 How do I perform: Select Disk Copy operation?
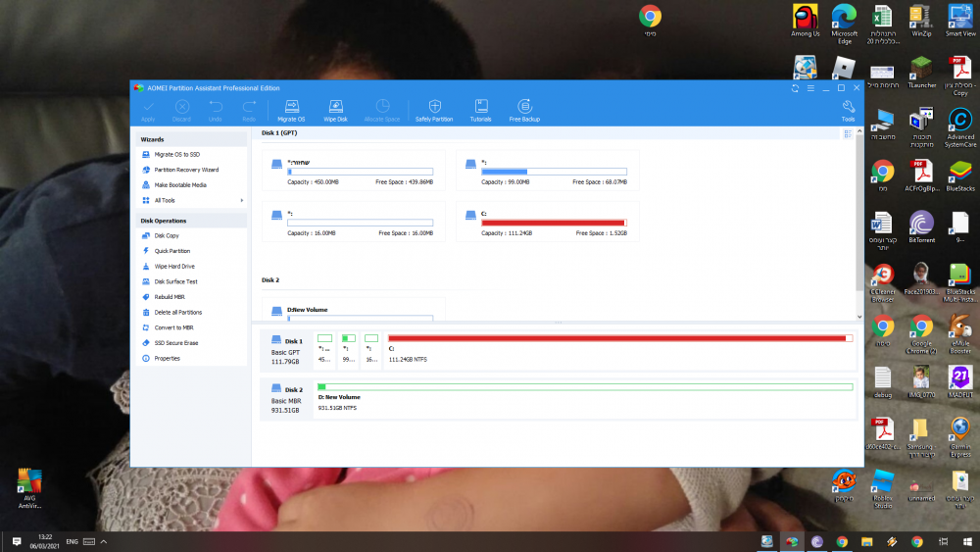tap(167, 235)
